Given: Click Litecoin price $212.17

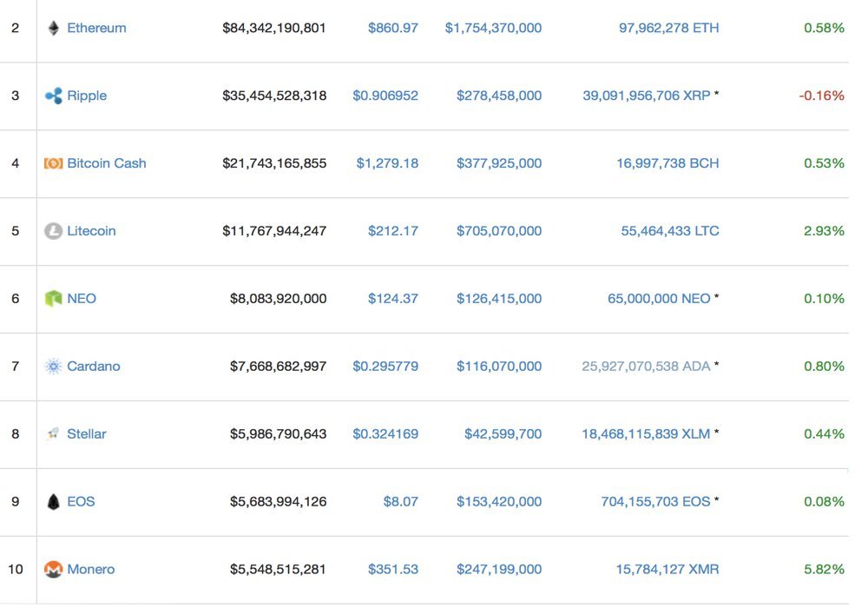Looking at the screenshot, I should [393, 231].
